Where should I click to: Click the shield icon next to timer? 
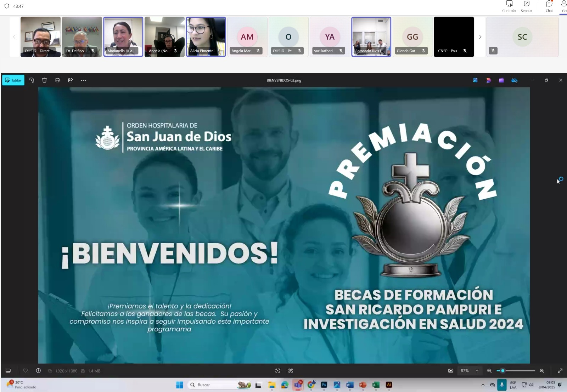[7, 6]
